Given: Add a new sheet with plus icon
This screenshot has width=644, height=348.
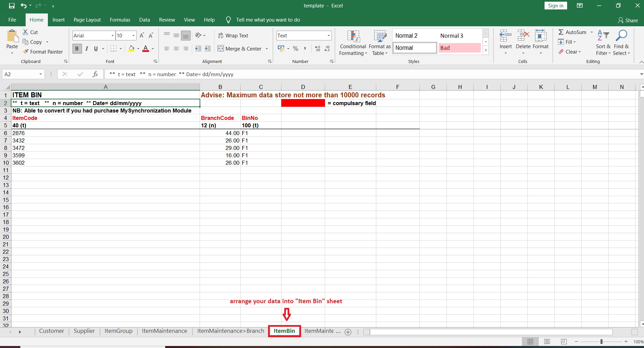Looking at the screenshot, I should (x=348, y=332).
